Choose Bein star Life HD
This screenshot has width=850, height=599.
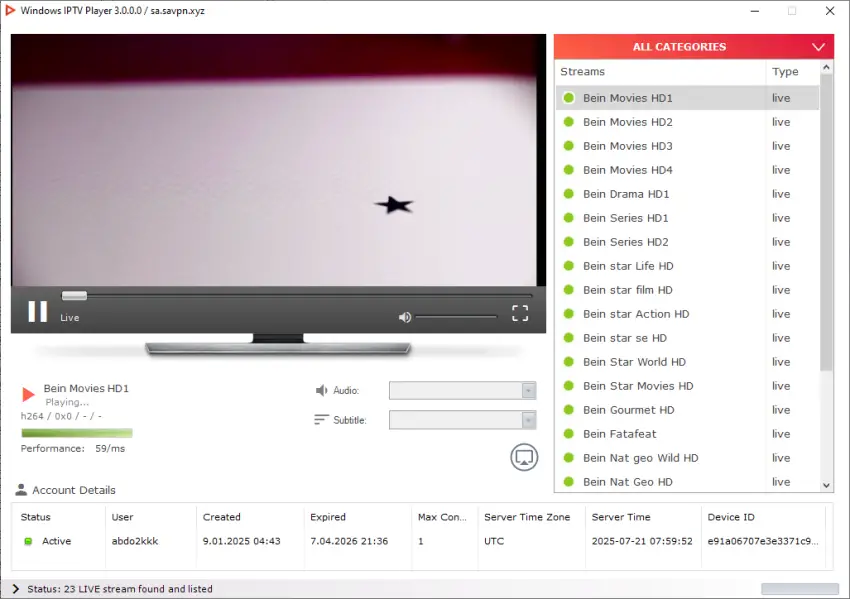coord(687,266)
